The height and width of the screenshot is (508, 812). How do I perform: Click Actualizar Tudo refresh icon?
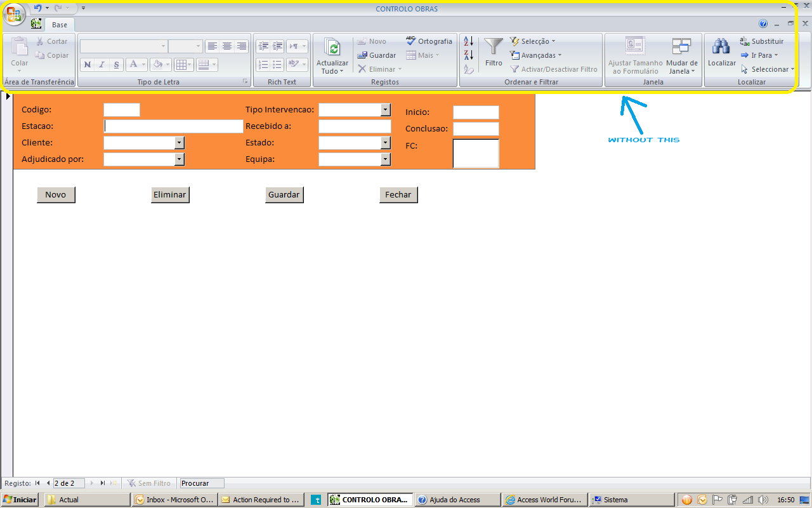pyautogui.click(x=332, y=48)
